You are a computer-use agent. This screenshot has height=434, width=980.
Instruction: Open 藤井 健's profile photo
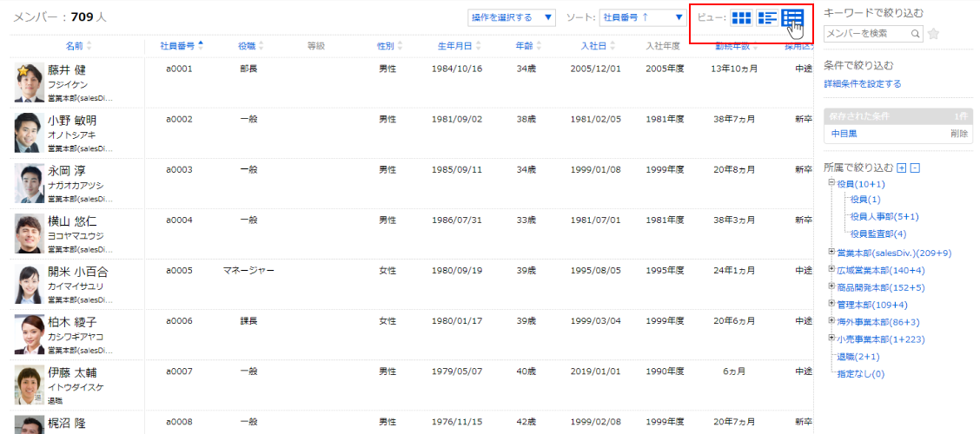(30, 82)
